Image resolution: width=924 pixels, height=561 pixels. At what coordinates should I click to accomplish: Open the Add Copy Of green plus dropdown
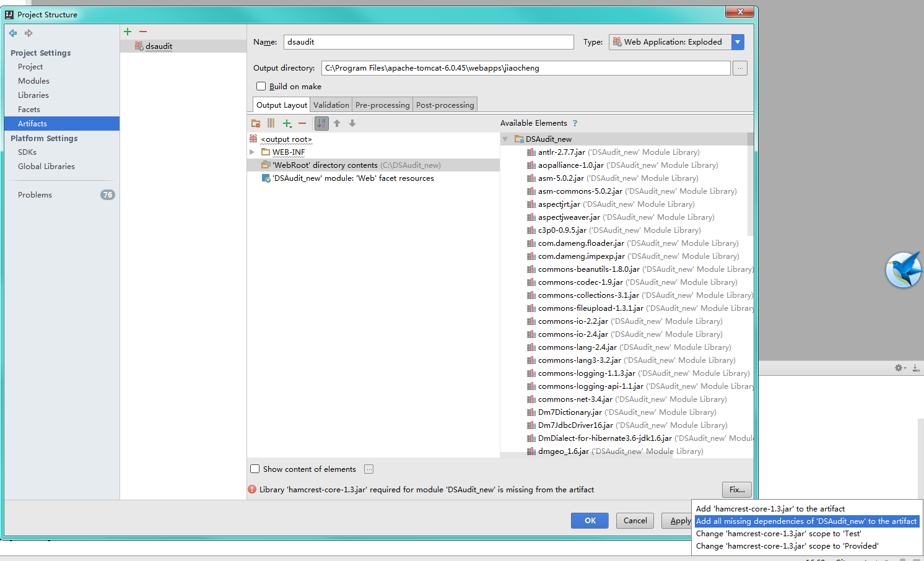coord(287,123)
